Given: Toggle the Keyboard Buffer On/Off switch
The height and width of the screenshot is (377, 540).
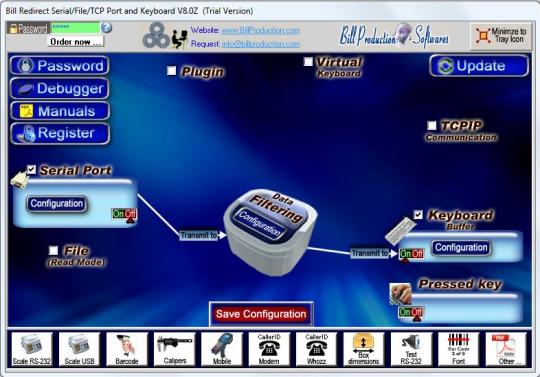Looking at the screenshot, I should (412, 254).
